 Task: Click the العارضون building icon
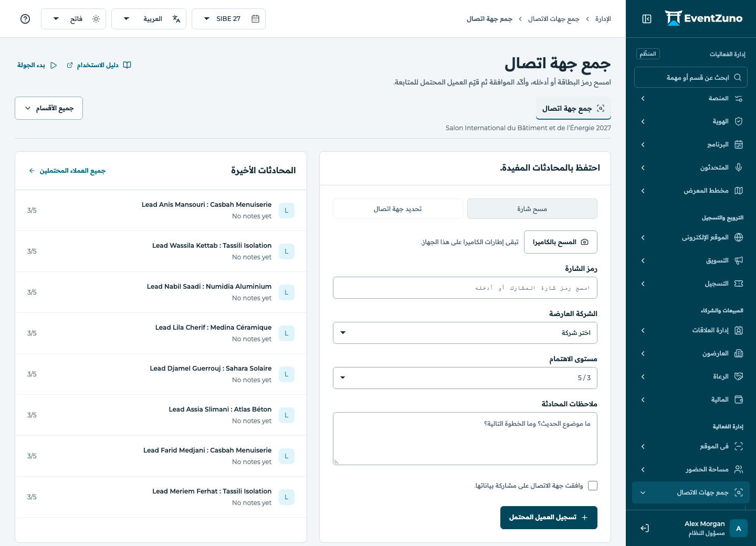pos(739,354)
